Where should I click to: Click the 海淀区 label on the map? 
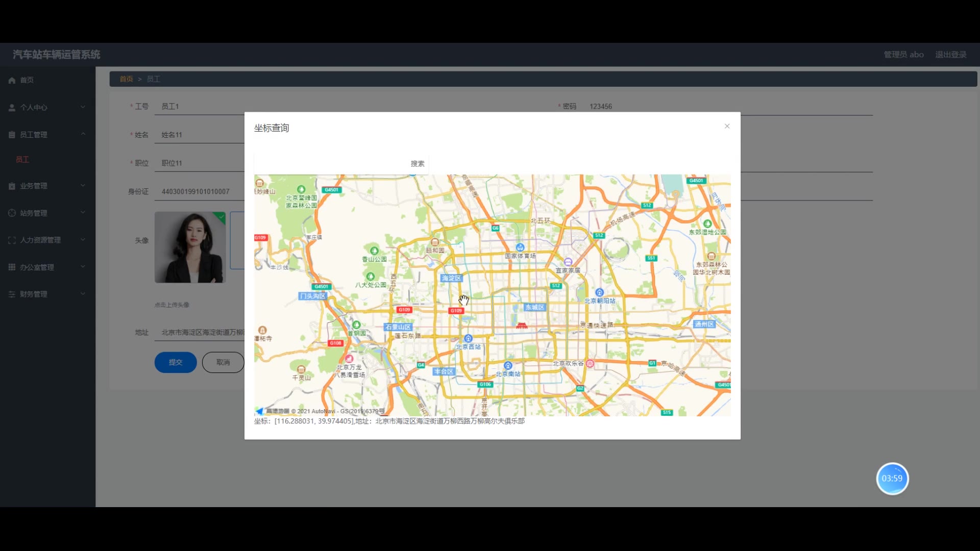pyautogui.click(x=451, y=278)
